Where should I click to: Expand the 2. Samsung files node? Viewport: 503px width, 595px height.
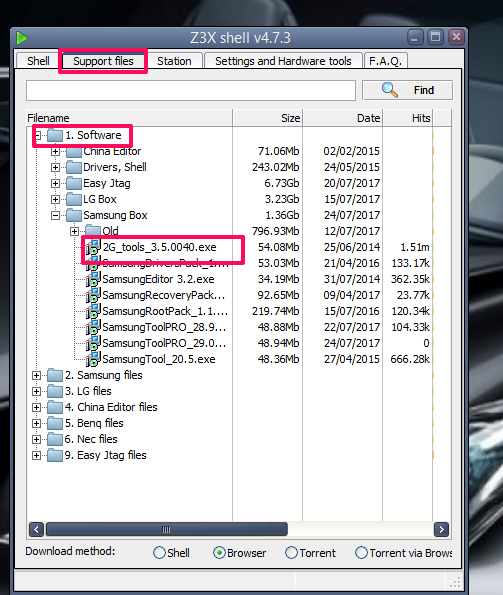36,376
